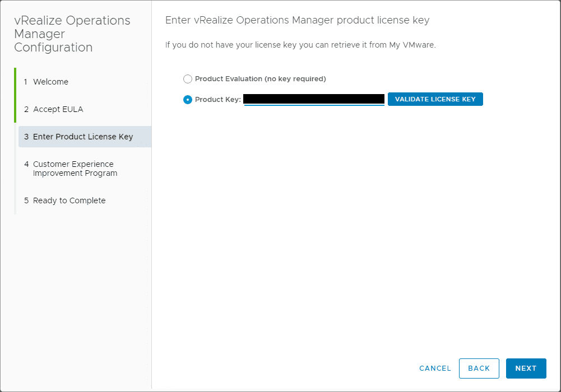The width and height of the screenshot is (561, 392).
Task: Click Cancel to exit the wizard
Action: [435, 368]
